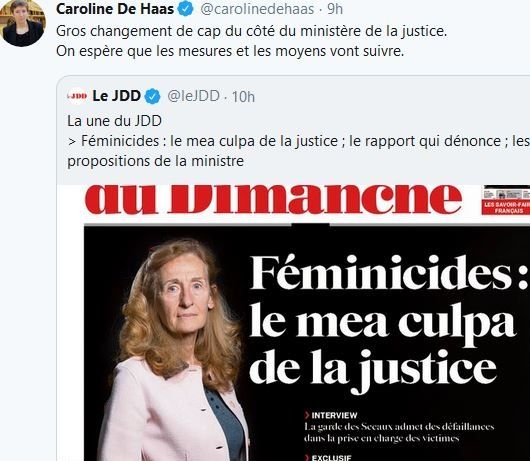This screenshot has width=530, height=461.
Task: Open the Le JDD account name
Action: tap(117, 96)
